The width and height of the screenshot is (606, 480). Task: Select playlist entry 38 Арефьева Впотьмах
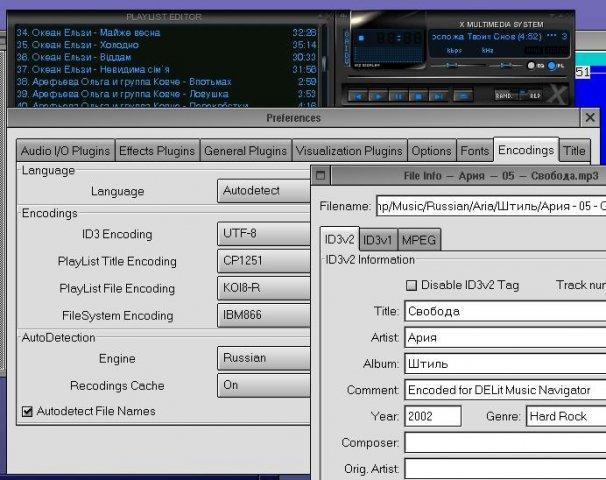pos(166,82)
